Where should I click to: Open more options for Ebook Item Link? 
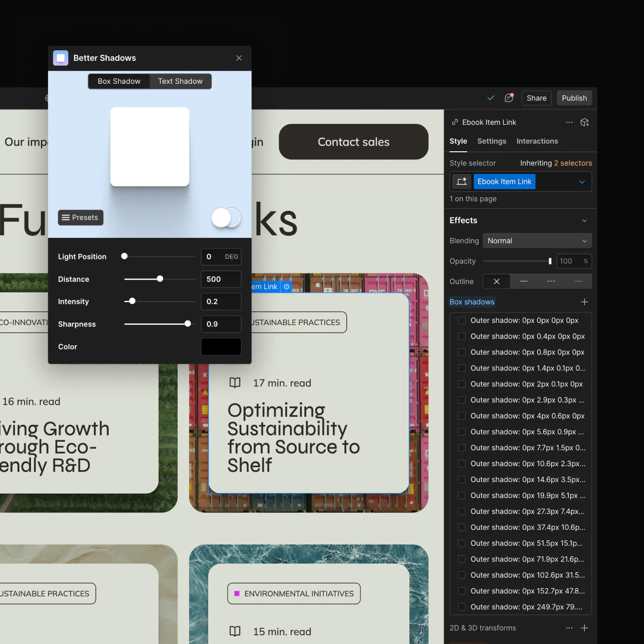click(569, 122)
